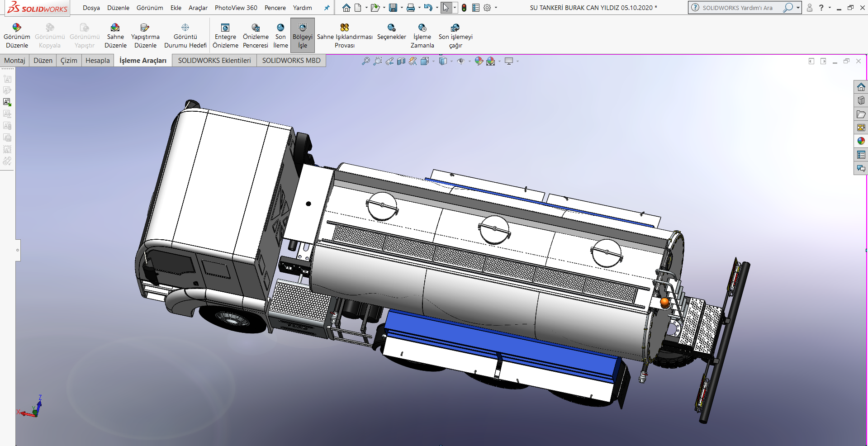Viewport: 868px width, 446px height.
Task: Click Edit Appearance sphere in view toolbar
Action: pyautogui.click(x=479, y=61)
